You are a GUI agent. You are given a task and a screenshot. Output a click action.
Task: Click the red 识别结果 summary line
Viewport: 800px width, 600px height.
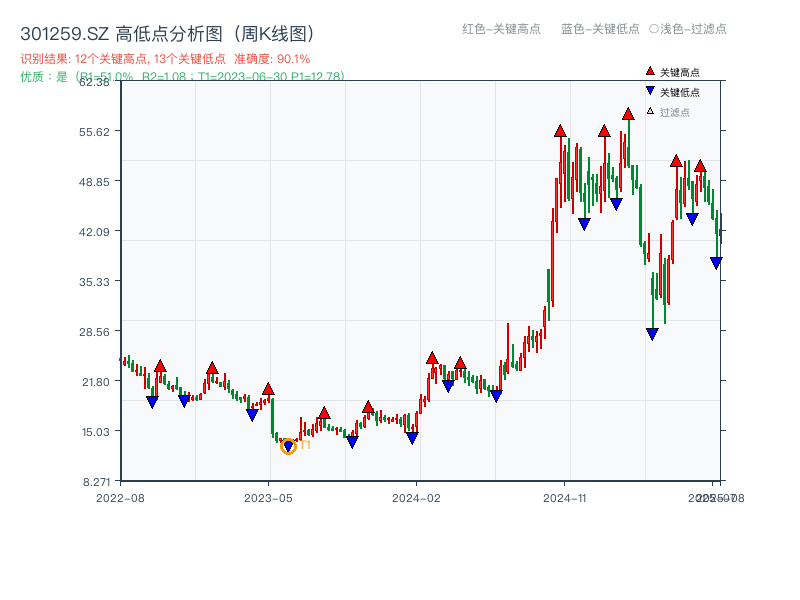pyautogui.click(x=165, y=59)
